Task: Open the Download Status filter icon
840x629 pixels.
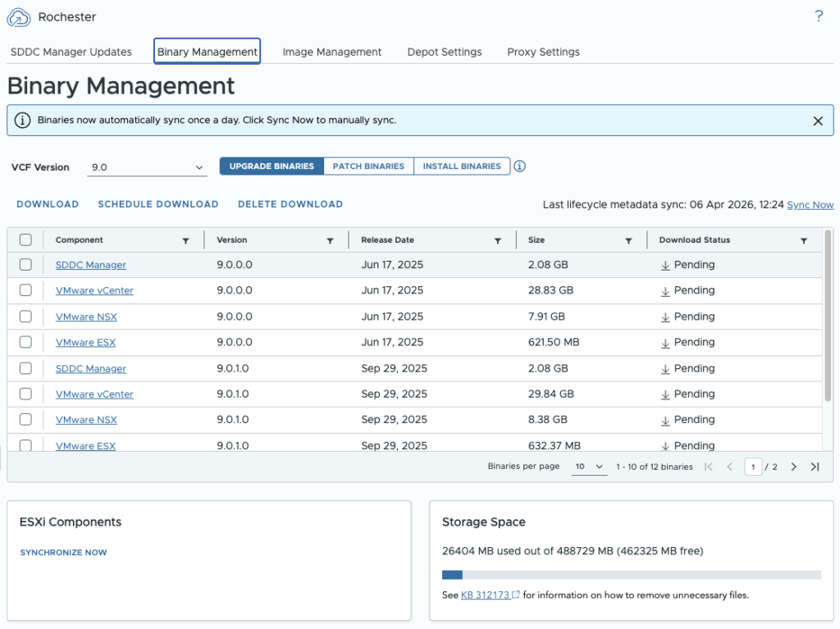Action: coord(804,241)
